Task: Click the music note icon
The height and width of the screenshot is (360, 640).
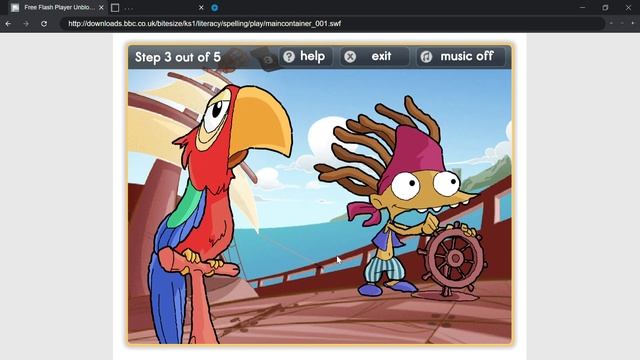Action: coord(426,57)
